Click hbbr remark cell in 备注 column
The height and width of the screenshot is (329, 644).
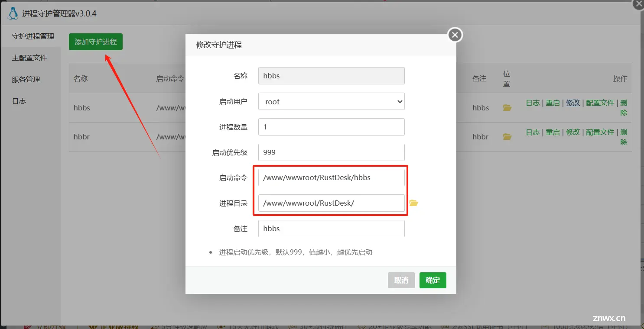(x=481, y=137)
